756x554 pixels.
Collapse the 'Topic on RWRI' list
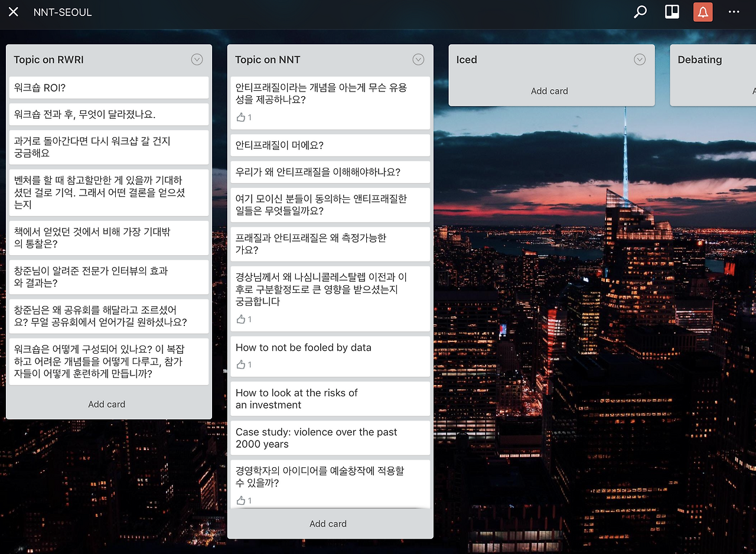point(197,59)
